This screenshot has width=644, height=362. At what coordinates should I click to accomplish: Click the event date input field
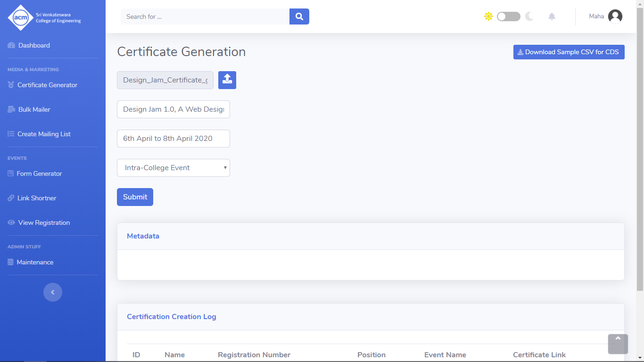point(173,139)
